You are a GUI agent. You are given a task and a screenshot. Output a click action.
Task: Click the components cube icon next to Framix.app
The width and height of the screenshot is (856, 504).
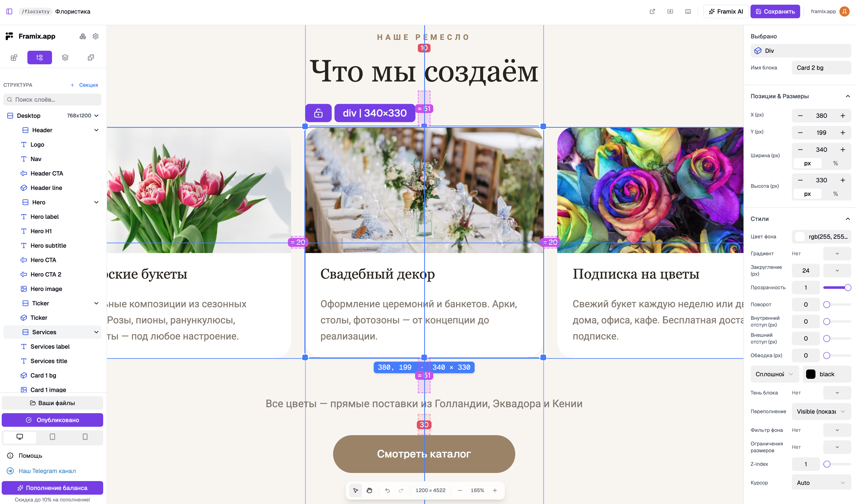[83, 36]
